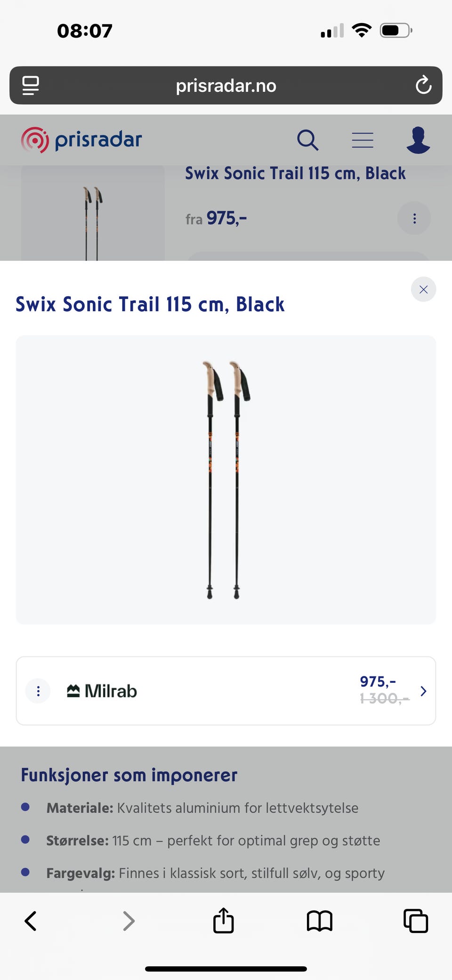Close the Swix Sonic Trail popup
Image resolution: width=452 pixels, height=980 pixels.
[423, 289]
